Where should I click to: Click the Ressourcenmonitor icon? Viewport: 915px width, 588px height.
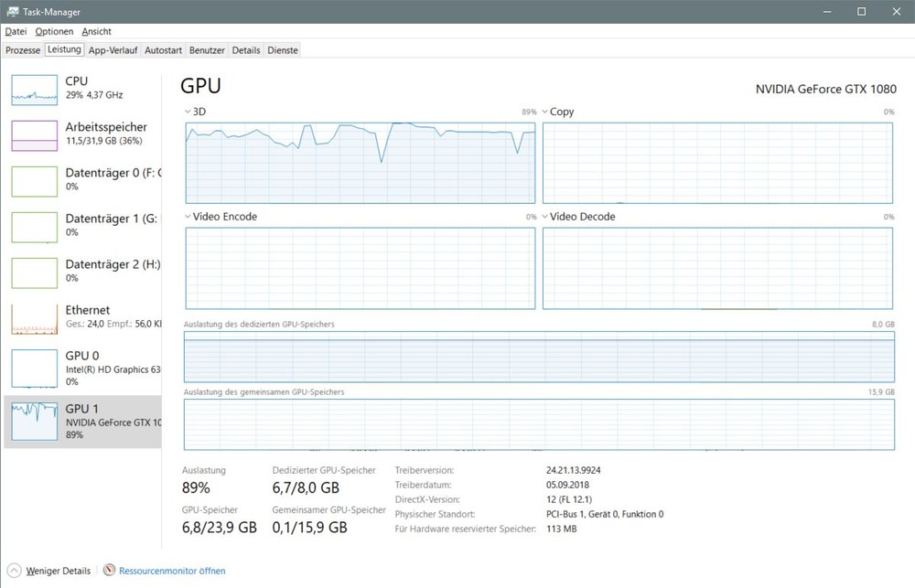click(x=111, y=571)
